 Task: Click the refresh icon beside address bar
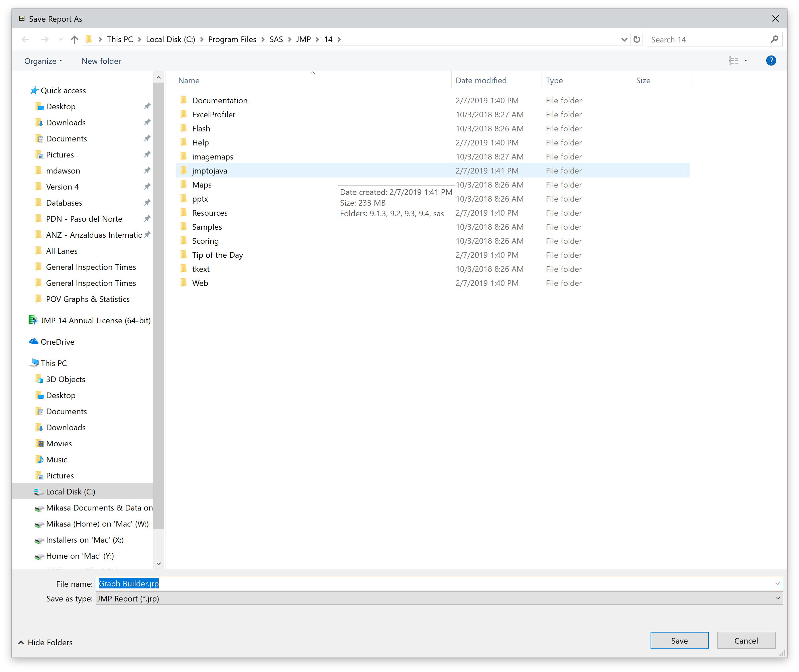(x=637, y=40)
